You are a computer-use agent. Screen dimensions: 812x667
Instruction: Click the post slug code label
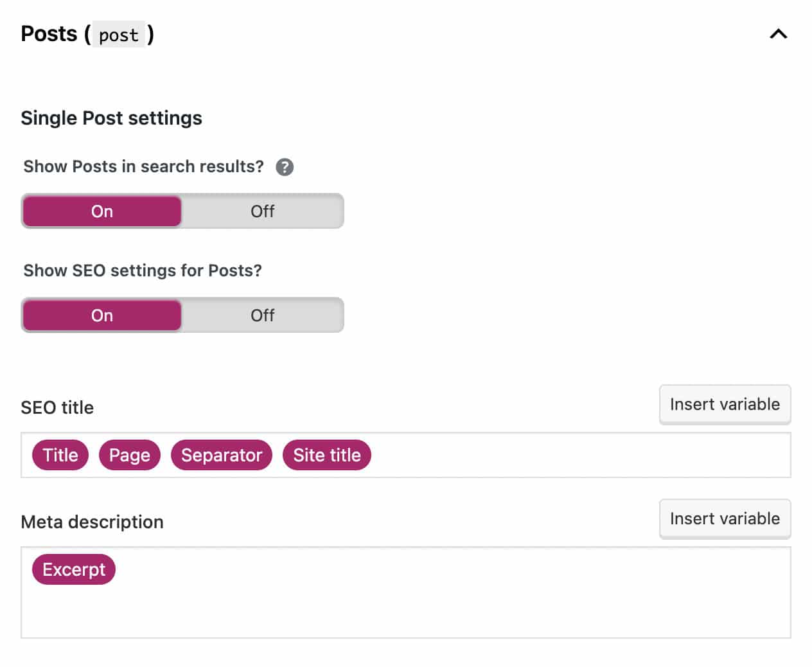point(119,35)
